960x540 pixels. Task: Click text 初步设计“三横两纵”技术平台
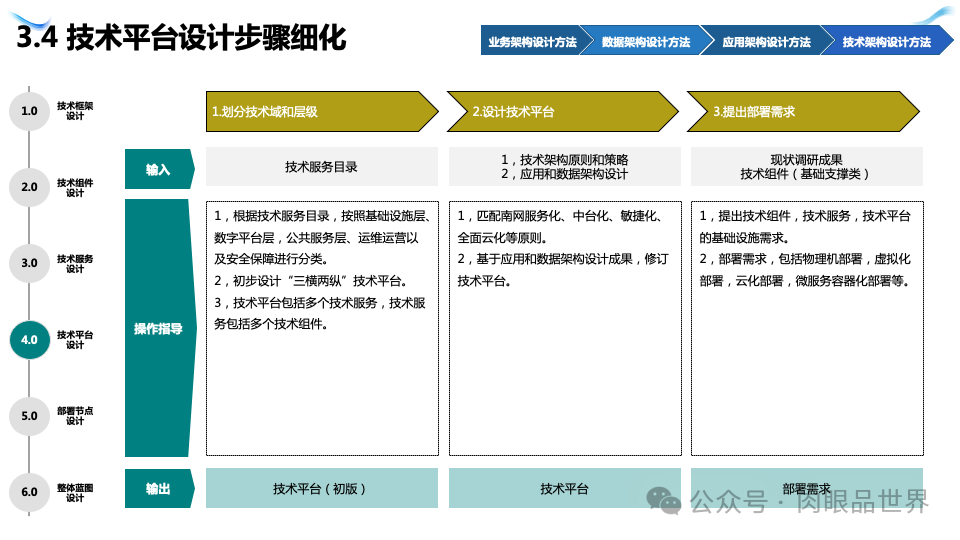(319, 281)
